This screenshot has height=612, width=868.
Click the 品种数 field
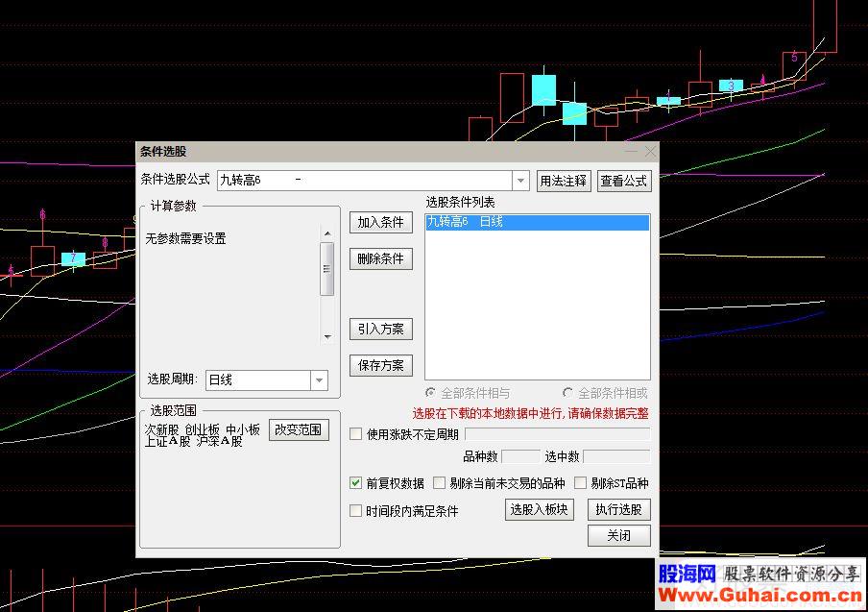[x=520, y=456]
